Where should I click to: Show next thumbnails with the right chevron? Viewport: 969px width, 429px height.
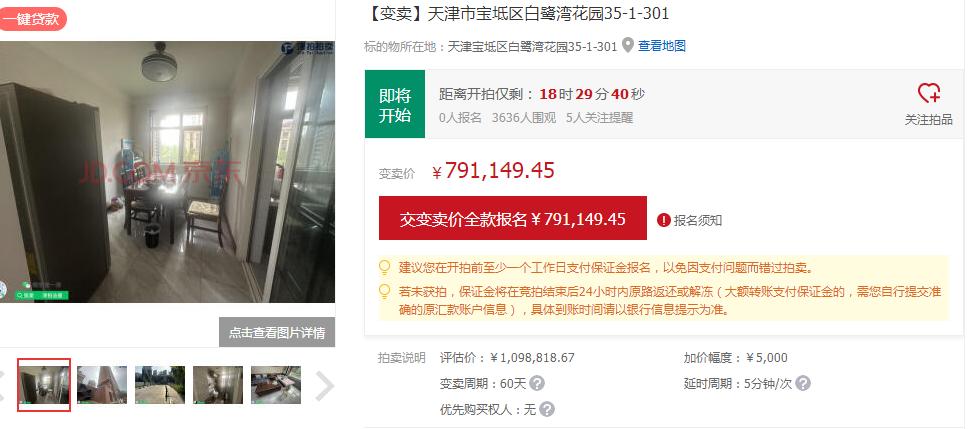click(325, 386)
